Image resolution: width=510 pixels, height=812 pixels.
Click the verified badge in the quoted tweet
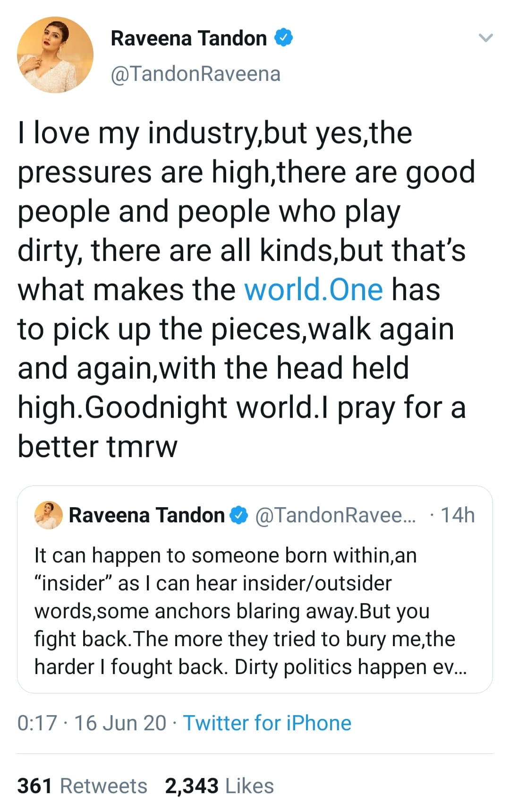click(x=239, y=515)
